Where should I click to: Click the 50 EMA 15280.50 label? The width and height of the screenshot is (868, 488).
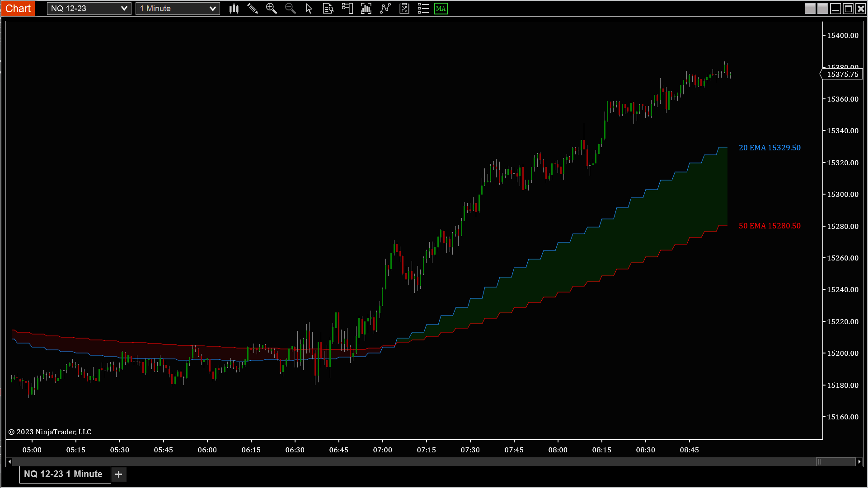(769, 226)
